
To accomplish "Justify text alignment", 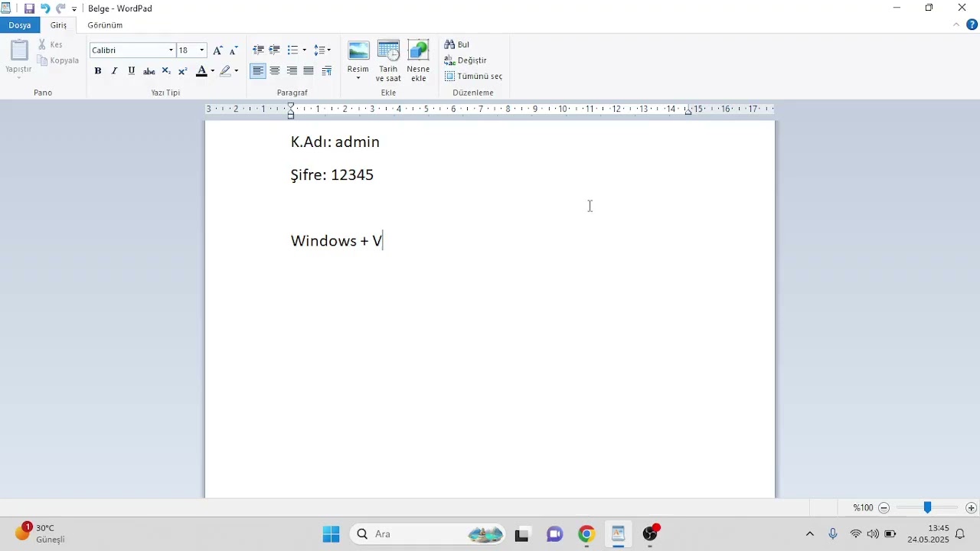I will pos(309,71).
